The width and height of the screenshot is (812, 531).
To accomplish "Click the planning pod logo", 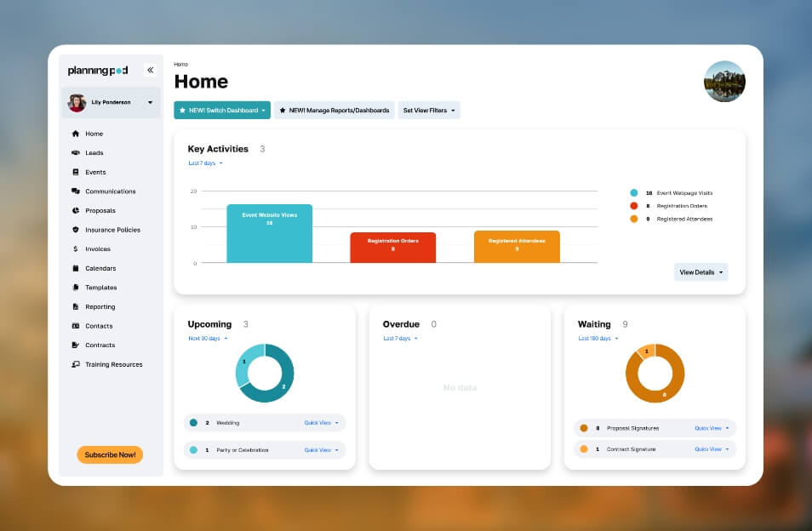I will pyautogui.click(x=98, y=71).
